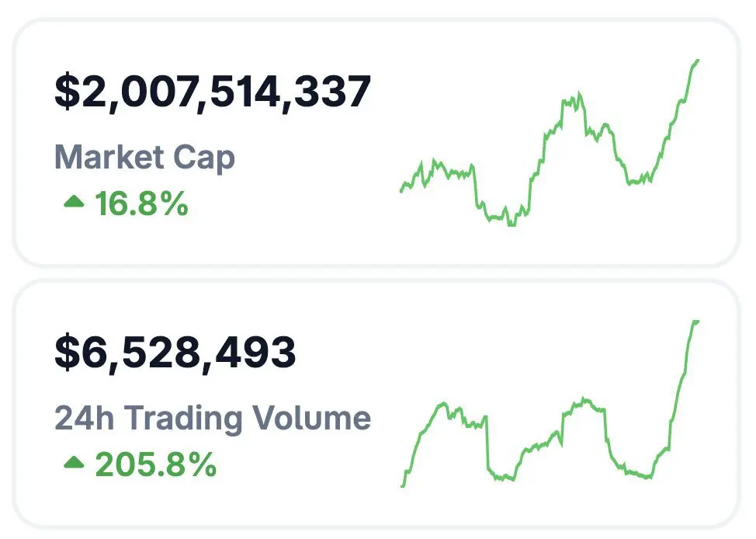
Task: Click the 24h Trading Volume label
Action: tap(213, 418)
